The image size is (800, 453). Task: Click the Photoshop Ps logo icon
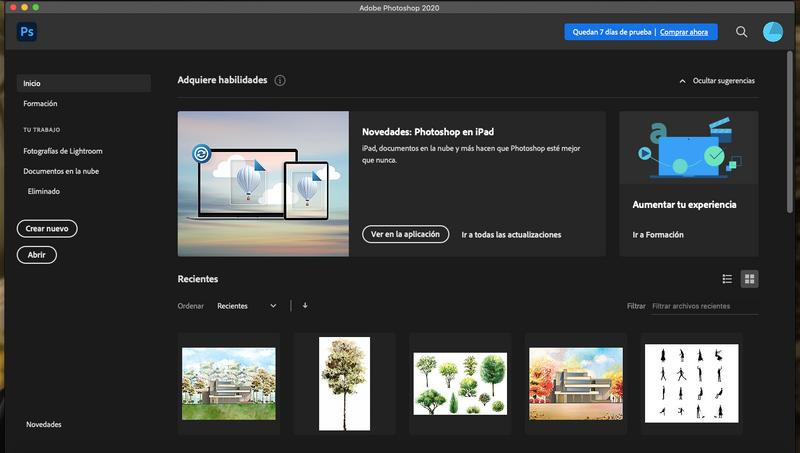point(27,32)
